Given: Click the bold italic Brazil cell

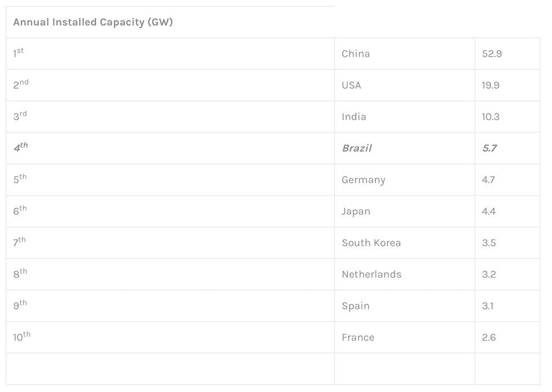Looking at the screenshot, I should [357, 148].
